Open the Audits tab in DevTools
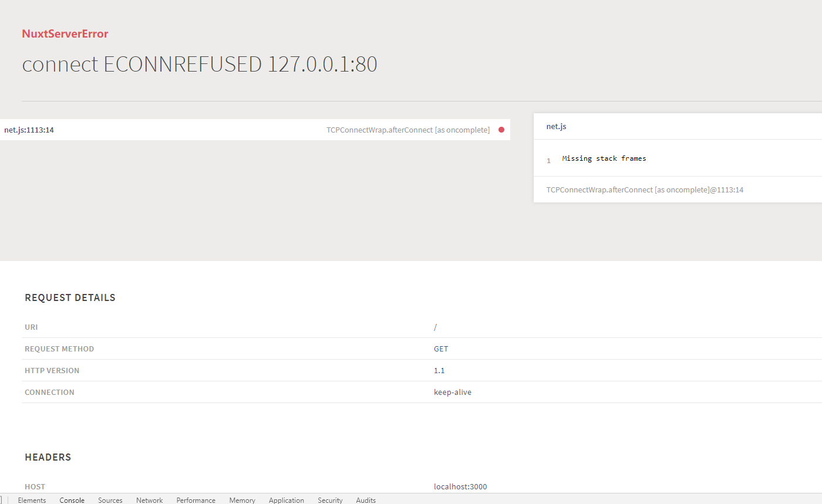The width and height of the screenshot is (822, 504). [366, 500]
